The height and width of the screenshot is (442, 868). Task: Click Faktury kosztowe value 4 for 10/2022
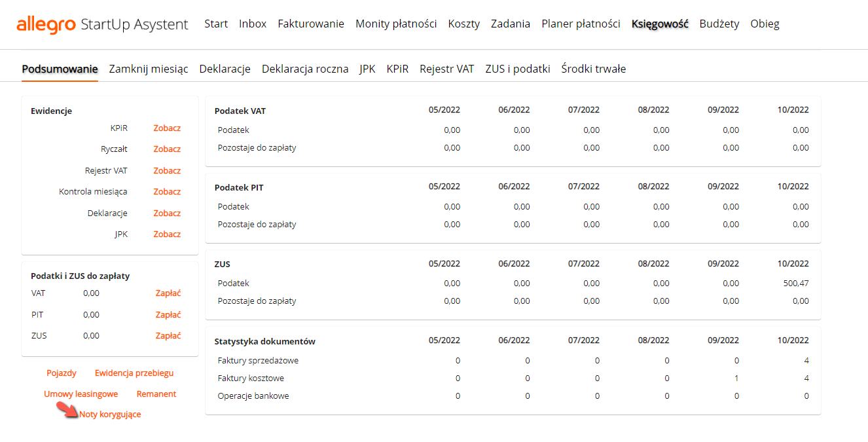click(x=806, y=378)
